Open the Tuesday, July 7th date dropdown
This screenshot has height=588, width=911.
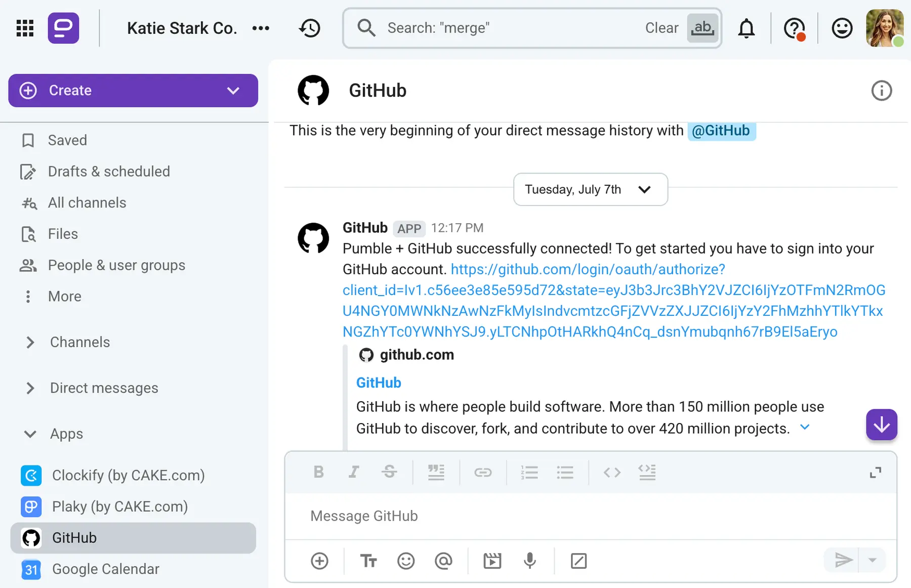[x=591, y=189]
